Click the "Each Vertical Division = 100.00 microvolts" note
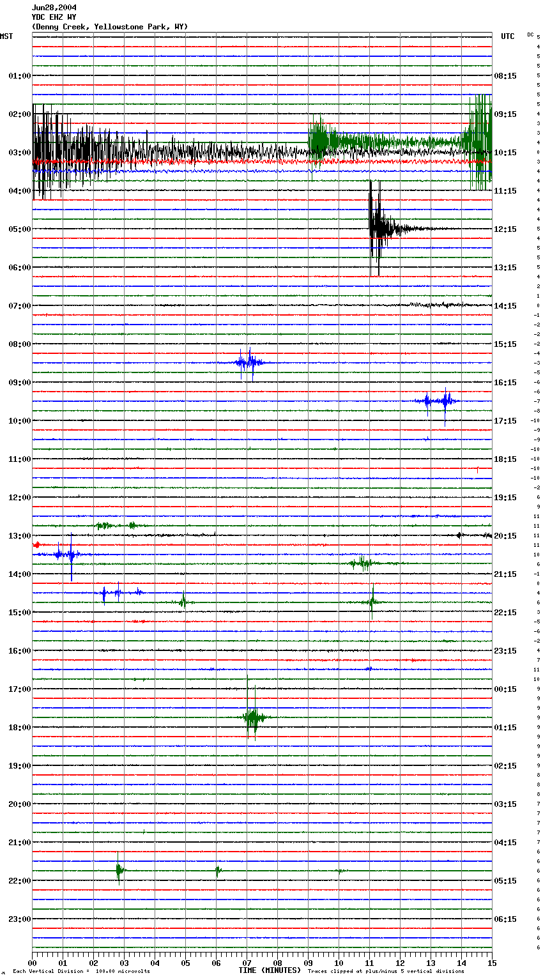Screen dimensions: 543x980 pos(81,972)
